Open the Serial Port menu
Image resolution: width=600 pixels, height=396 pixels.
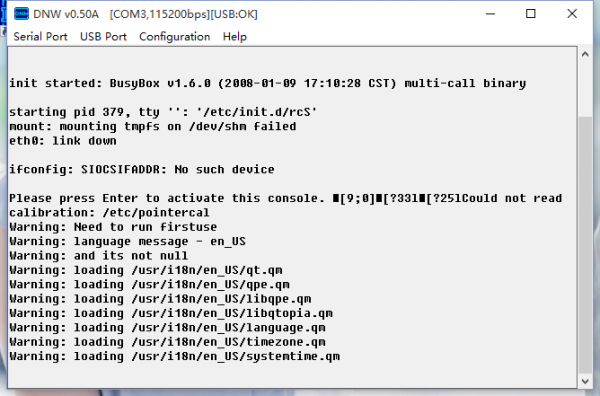(40, 37)
